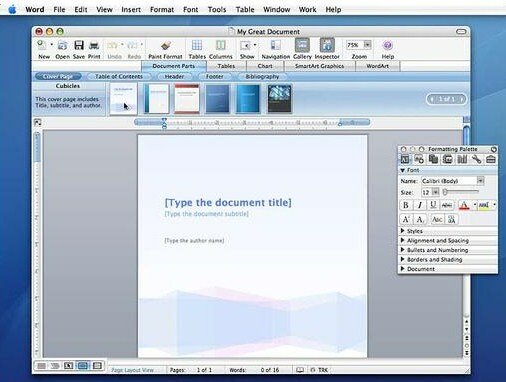Open the font Size dropdown

(x=435, y=192)
